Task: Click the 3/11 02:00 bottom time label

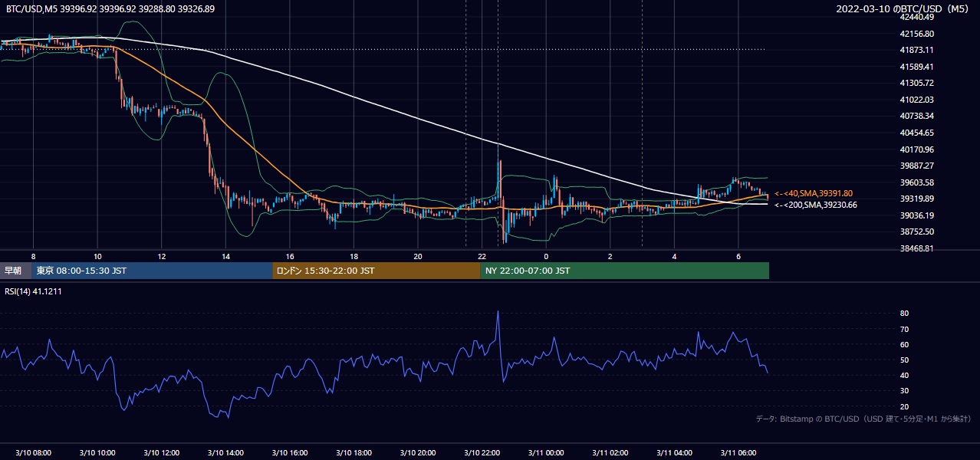Action: [610, 452]
